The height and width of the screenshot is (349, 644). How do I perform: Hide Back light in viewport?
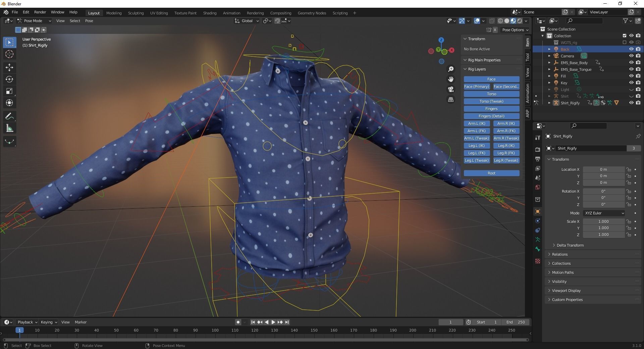coord(631,49)
